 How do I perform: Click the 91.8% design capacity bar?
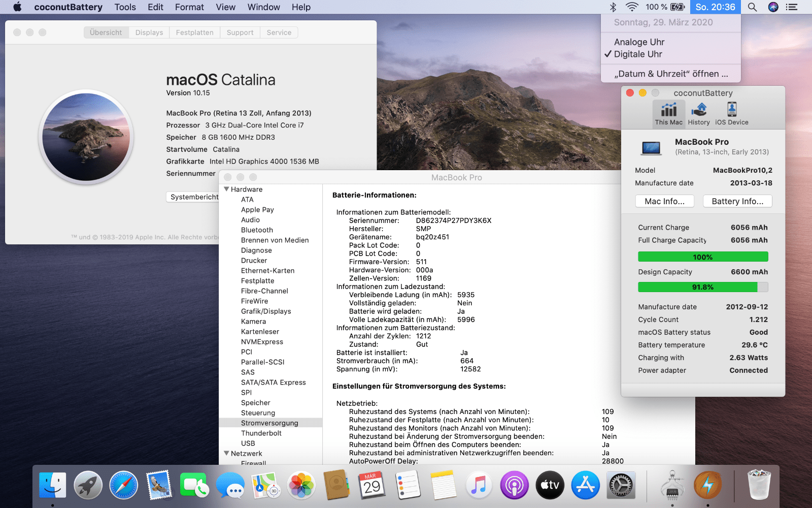pyautogui.click(x=703, y=287)
